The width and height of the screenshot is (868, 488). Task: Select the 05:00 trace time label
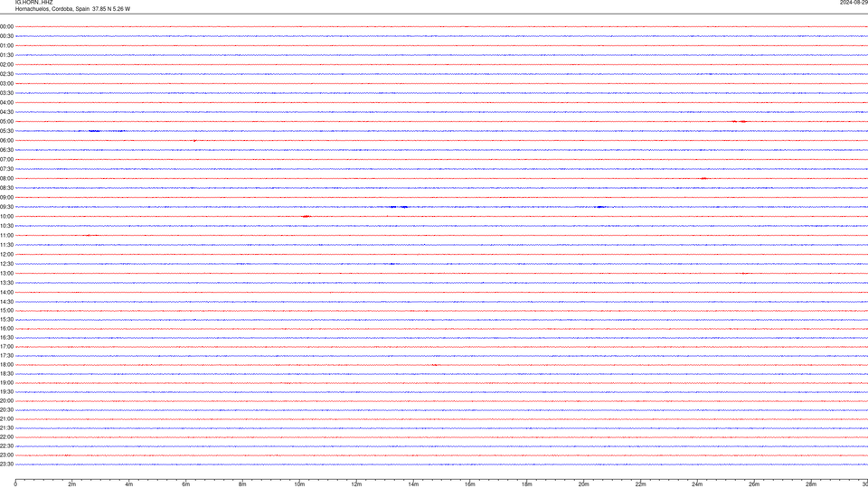pyautogui.click(x=6, y=122)
